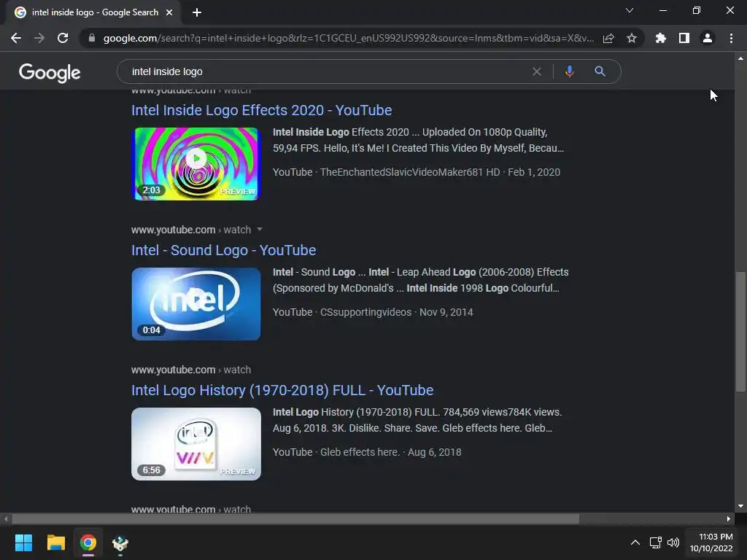This screenshot has height=560, width=747.
Task: Clear the search box text
Action: click(x=537, y=71)
